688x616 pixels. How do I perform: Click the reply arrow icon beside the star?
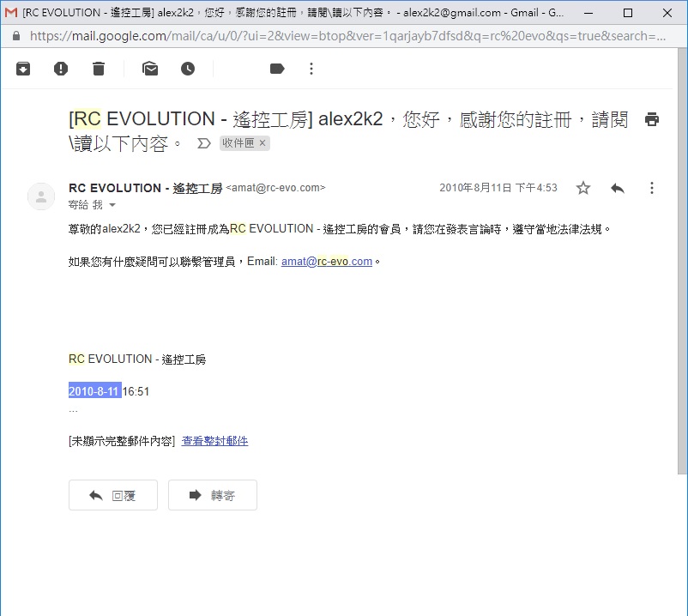617,188
